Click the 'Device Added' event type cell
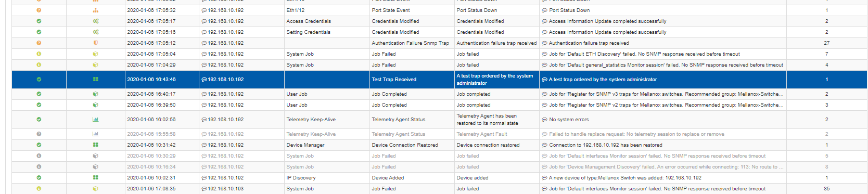Screen dimensions: 868x194 tap(388, 178)
